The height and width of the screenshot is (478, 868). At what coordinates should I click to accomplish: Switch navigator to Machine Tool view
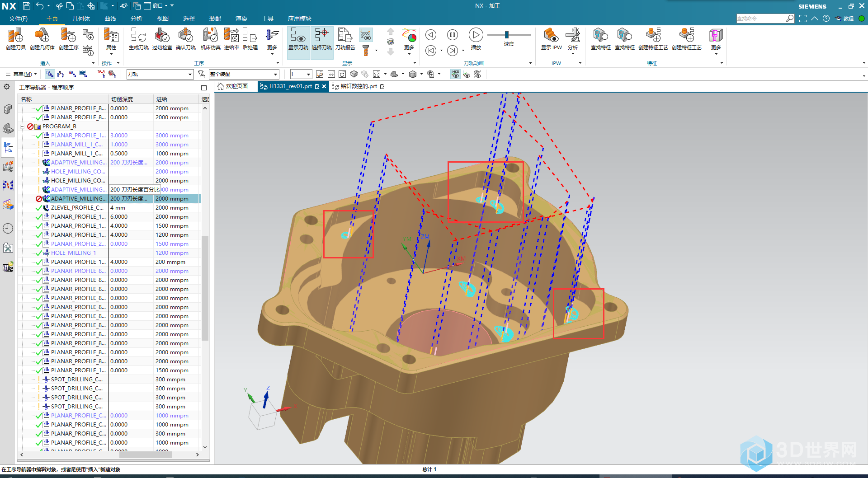(x=61, y=74)
